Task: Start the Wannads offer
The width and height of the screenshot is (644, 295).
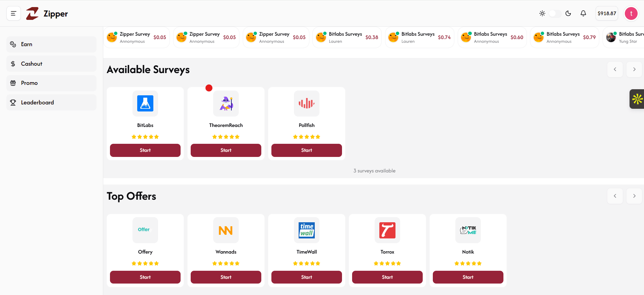Action: click(x=226, y=277)
